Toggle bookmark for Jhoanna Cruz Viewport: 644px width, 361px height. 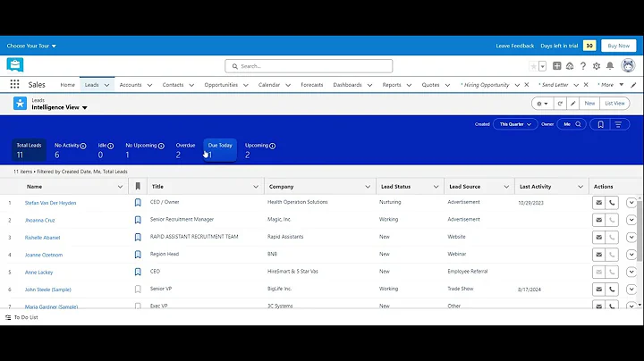pyautogui.click(x=138, y=220)
